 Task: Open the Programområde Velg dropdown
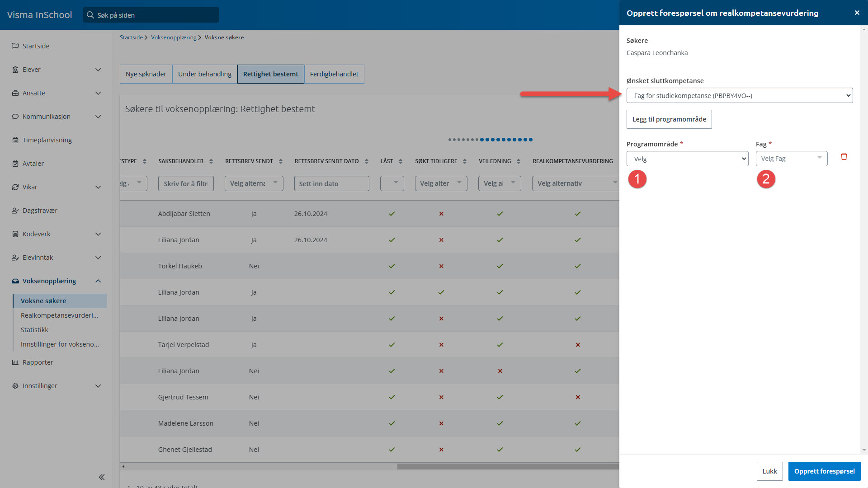point(687,159)
